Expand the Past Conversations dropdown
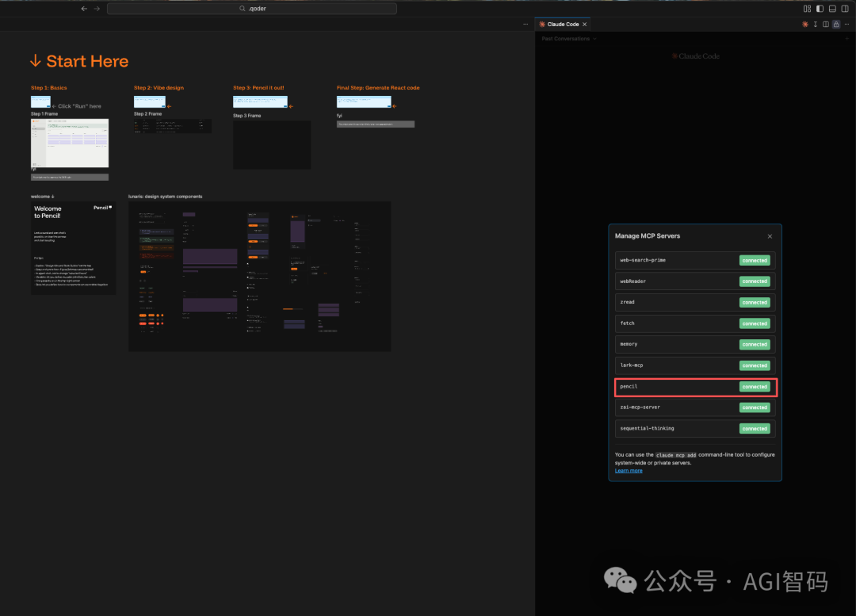 [x=568, y=38]
